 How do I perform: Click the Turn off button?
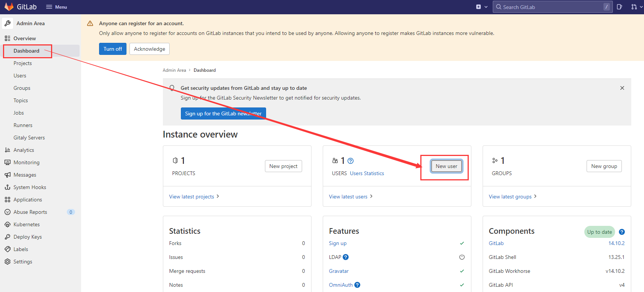pos(113,49)
